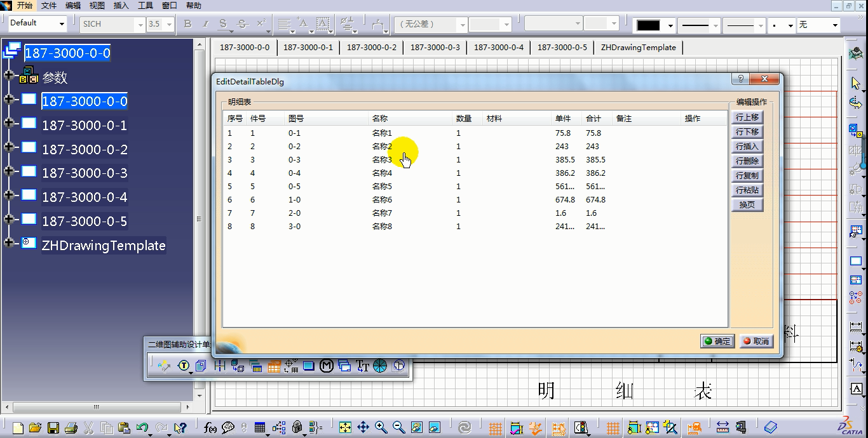Click the A text icon in right toolbar

coord(856,389)
